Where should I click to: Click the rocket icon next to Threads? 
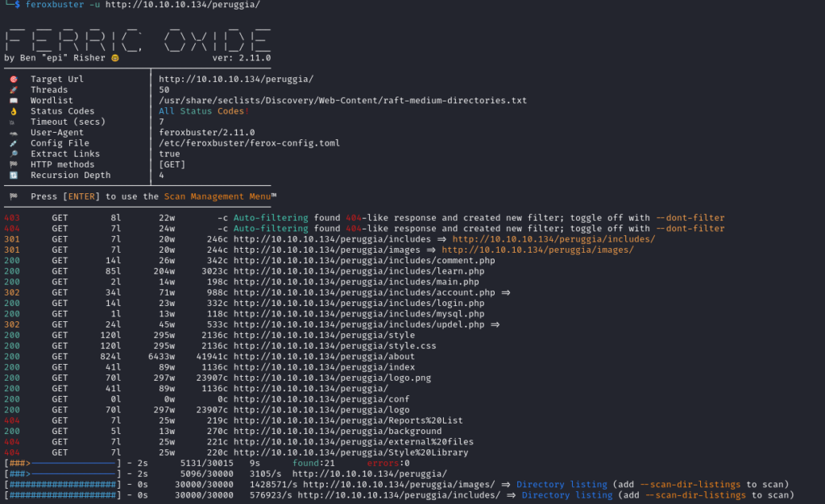tap(13, 89)
